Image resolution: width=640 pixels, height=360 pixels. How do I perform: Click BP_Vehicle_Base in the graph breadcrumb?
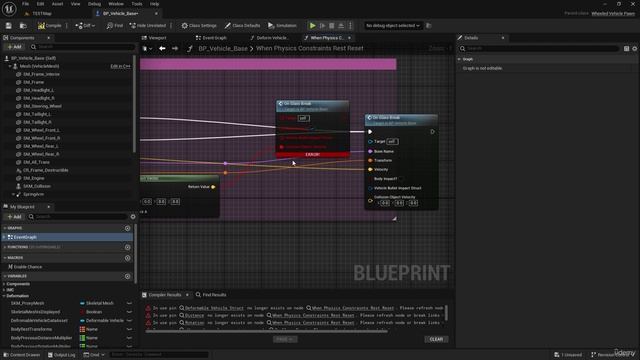[x=223, y=49]
